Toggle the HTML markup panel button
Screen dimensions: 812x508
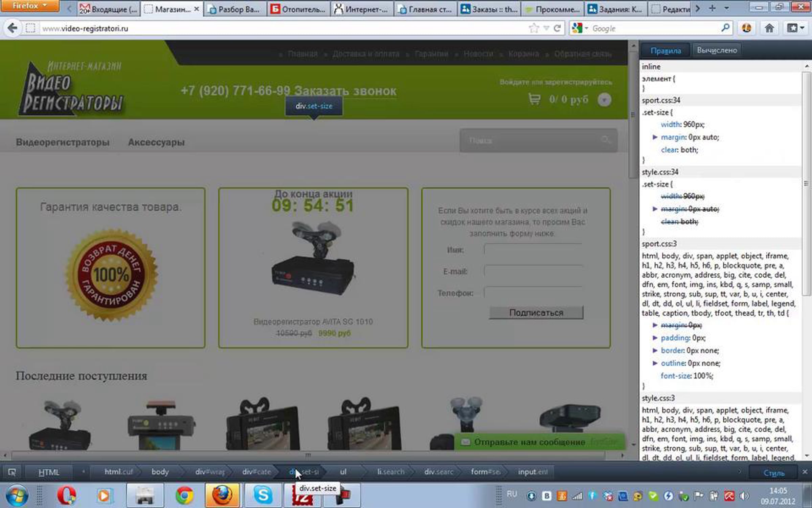[x=49, y=472]
